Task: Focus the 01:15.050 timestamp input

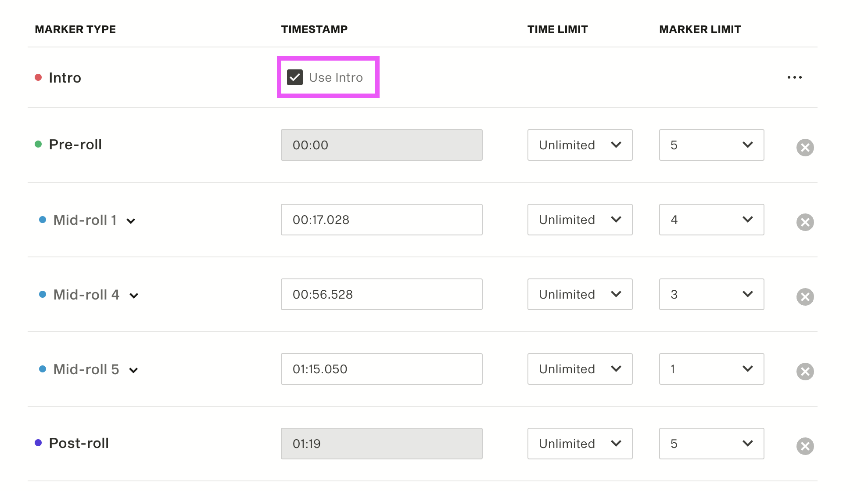Action: pos(381,369)
